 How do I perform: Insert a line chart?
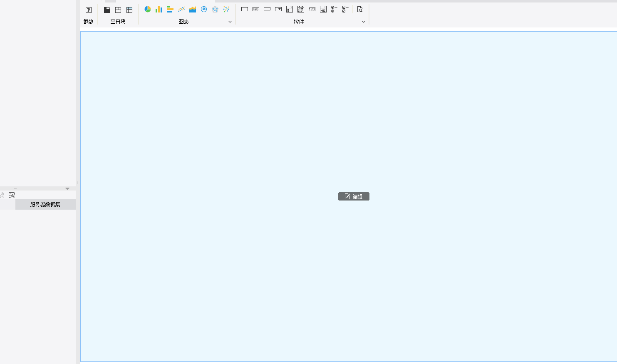(x=181, y=9)
